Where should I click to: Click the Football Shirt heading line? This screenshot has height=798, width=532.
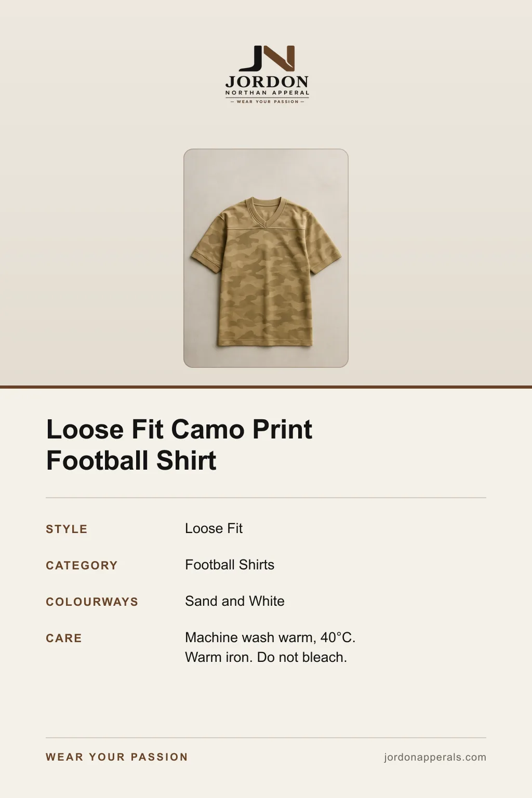tap(131, 461)
